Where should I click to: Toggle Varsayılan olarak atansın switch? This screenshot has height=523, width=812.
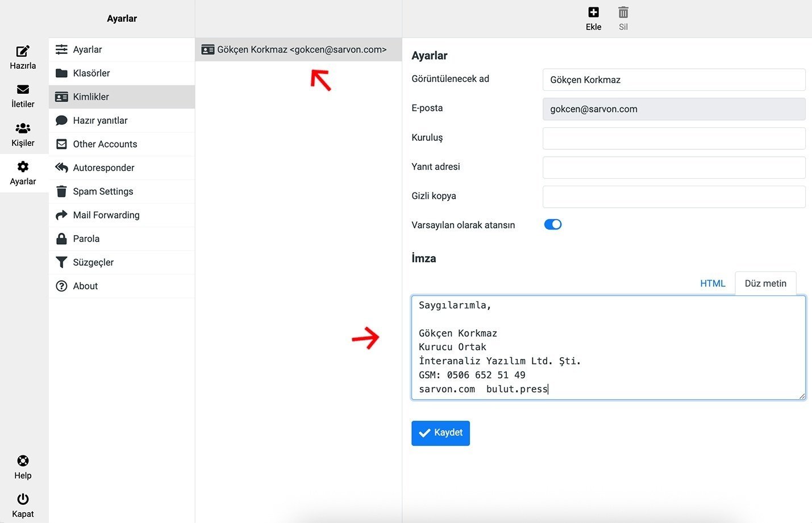pyautogui.click(x=552, y=224)
